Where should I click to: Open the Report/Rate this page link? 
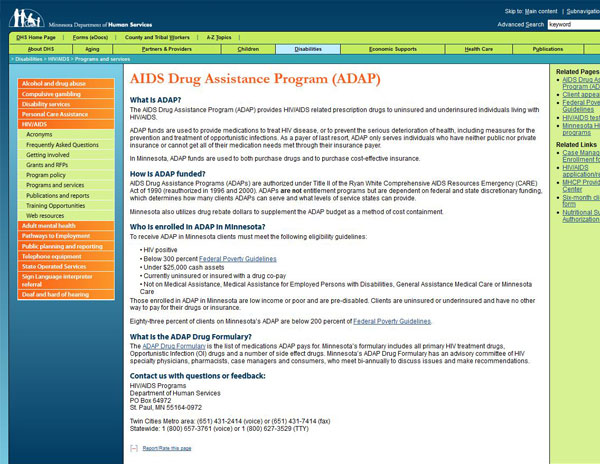pos(167,448)
